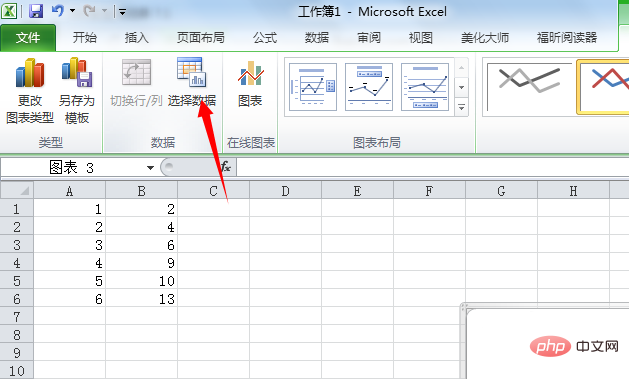629x379 pixels.
Task: Click cell B3 containing 6
Action: point(142,245)
